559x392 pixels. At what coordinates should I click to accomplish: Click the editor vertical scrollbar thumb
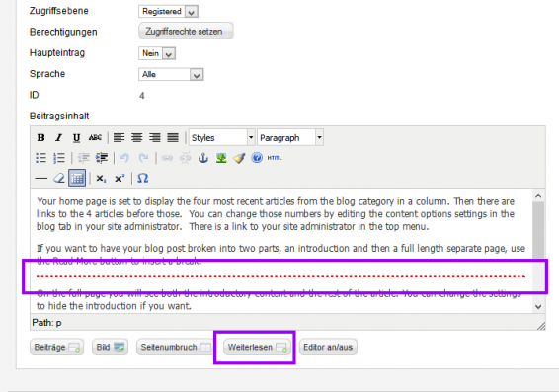(x=538, y=230)
